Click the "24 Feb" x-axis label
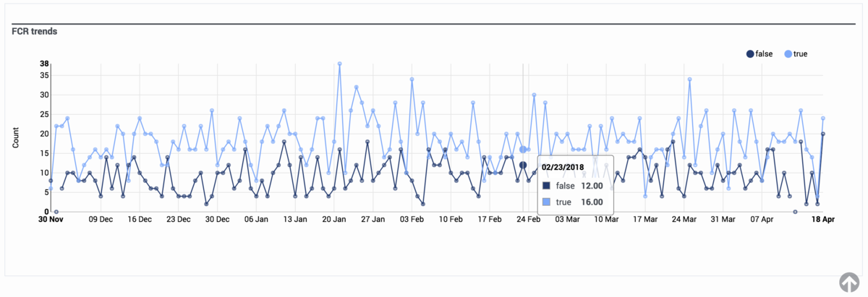Screen dimensions: 868x297 pos(529,220)
